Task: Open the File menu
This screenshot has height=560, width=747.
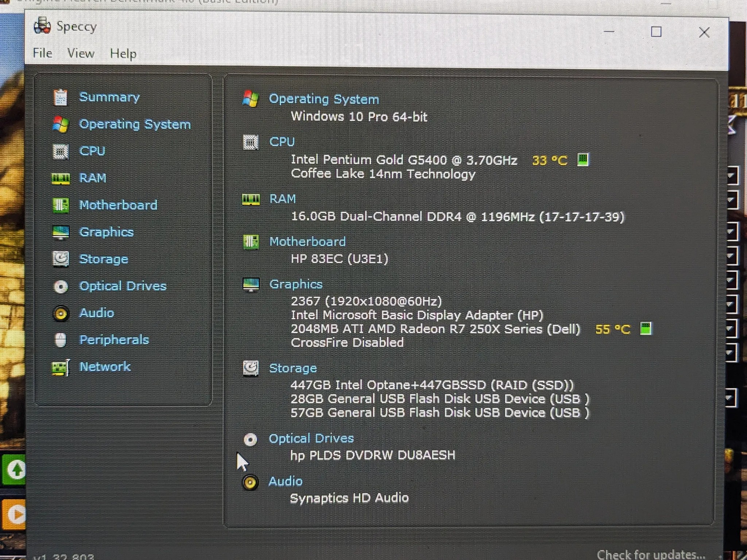Action: (x=42, y=53)
